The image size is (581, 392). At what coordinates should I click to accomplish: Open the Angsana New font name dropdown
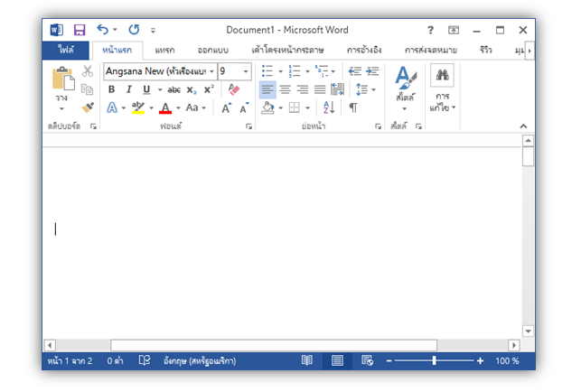point(211,71)
